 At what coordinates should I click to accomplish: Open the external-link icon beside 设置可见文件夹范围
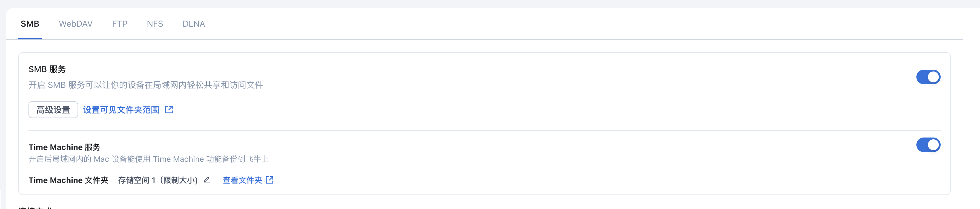click(x=169, y=110)
